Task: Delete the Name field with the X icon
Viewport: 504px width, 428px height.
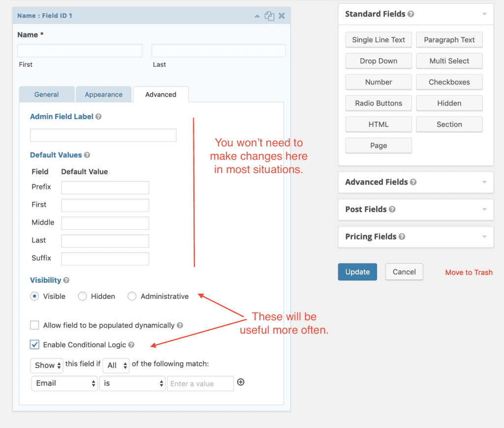Action: tap(282, 16)
